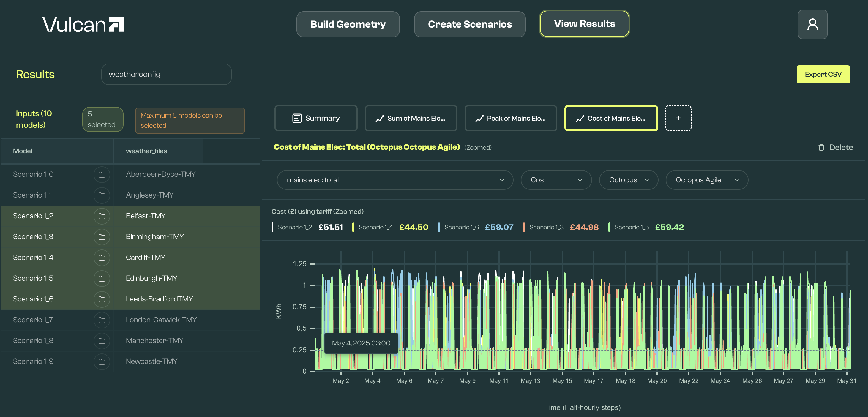Screen dimensions: 868x417
Task: Switch to the Summary tab
Action: (316, 118)
